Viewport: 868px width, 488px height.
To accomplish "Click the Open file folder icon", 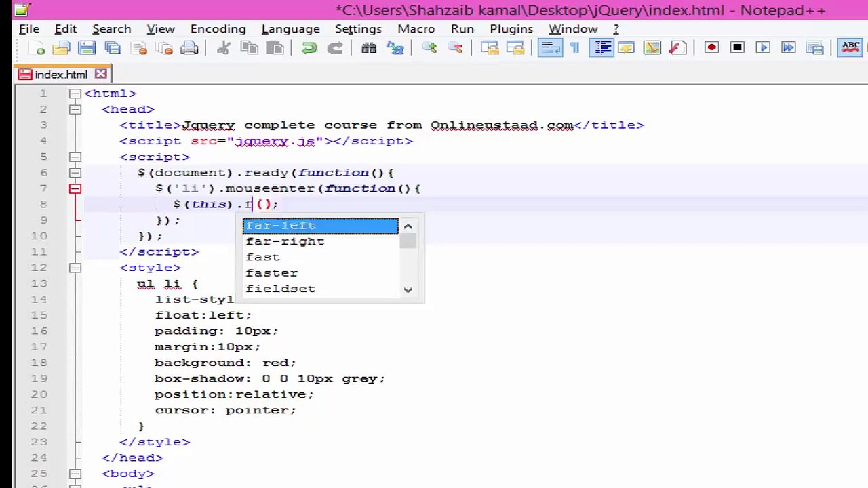I will [x=62, y=47].
